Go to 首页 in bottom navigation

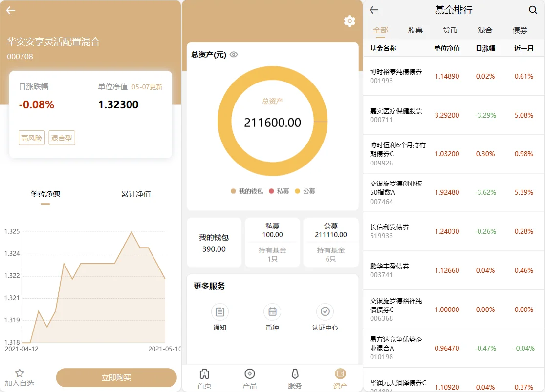(x=204, y=378)
